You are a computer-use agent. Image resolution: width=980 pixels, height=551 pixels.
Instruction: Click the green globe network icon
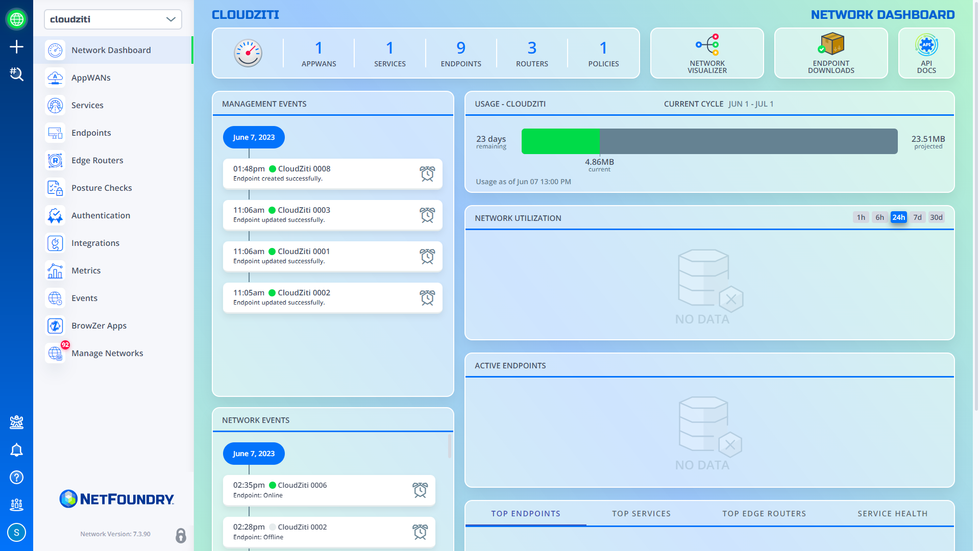[16, 19]
